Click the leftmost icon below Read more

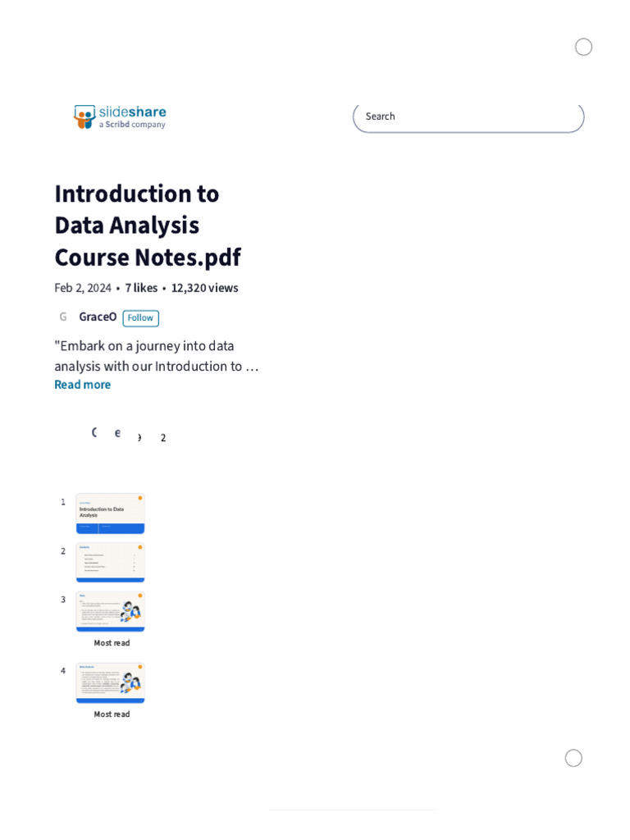(x=94, y=433)
